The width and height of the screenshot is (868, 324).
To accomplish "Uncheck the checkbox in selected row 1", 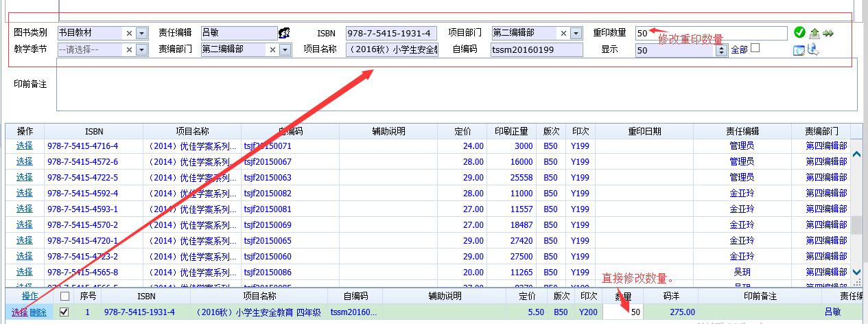I will click(64, 312).
